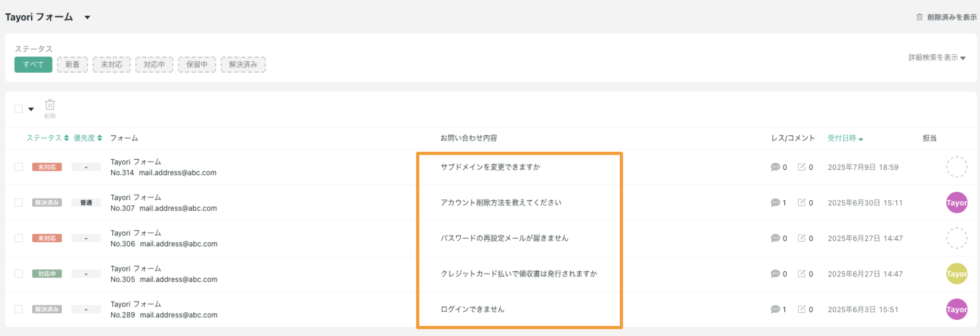The image size is (980, 336).
Task: Tick the checkbox for inquiry No.314
Action: (19, 167)
